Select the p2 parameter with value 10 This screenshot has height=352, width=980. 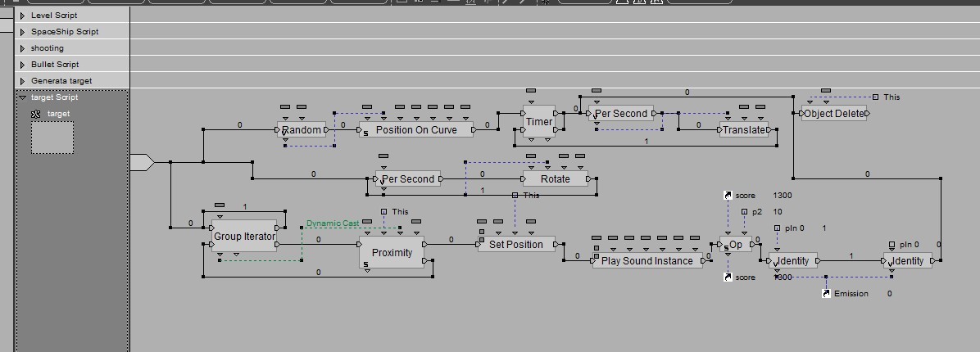click(744, 211)
